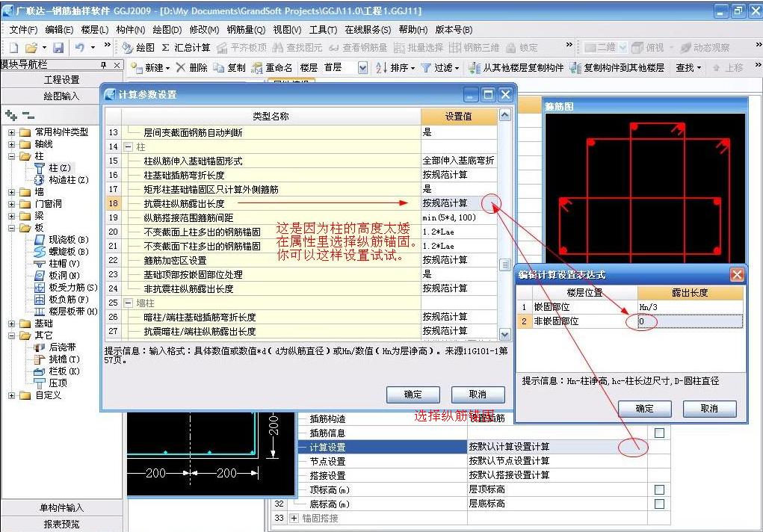
Task: Select 柱(Z) column component in tree
Action: coord(54,168)
